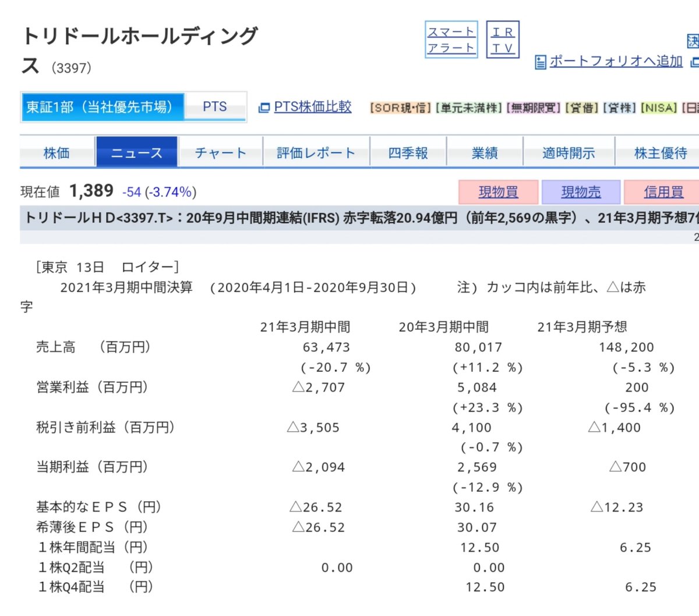The height and width of the screenshot is (616, 699).
Task: Click the １株年間配当（円） row label
Action: pos(93,547)
